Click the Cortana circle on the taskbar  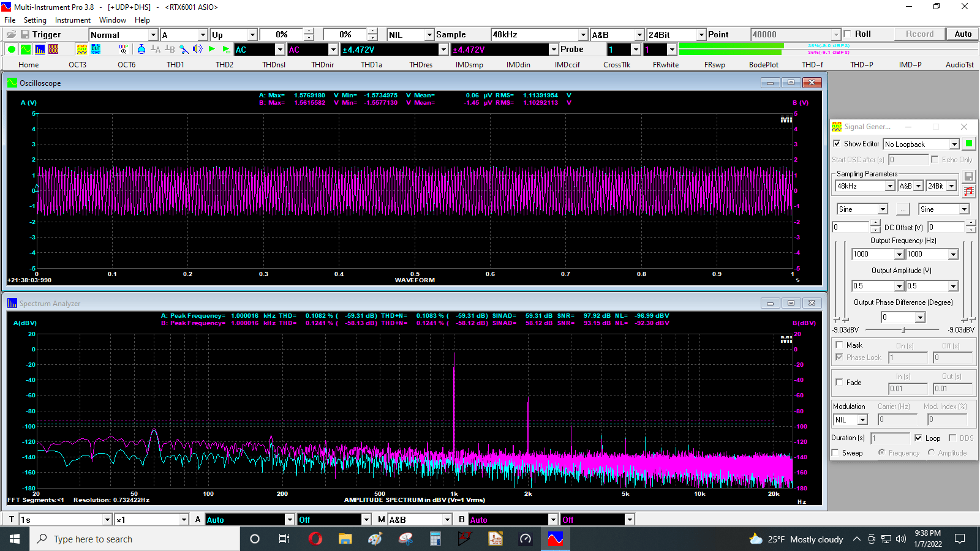click(x=255, y=539)
